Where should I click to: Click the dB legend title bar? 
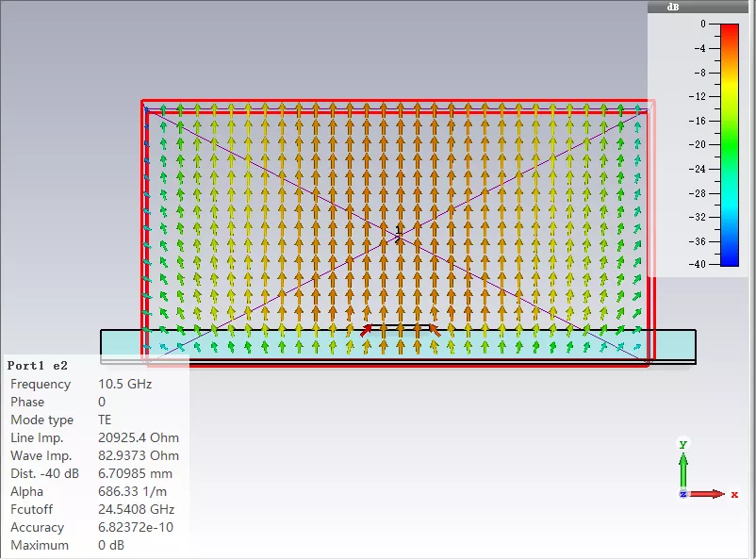(698, 7)
